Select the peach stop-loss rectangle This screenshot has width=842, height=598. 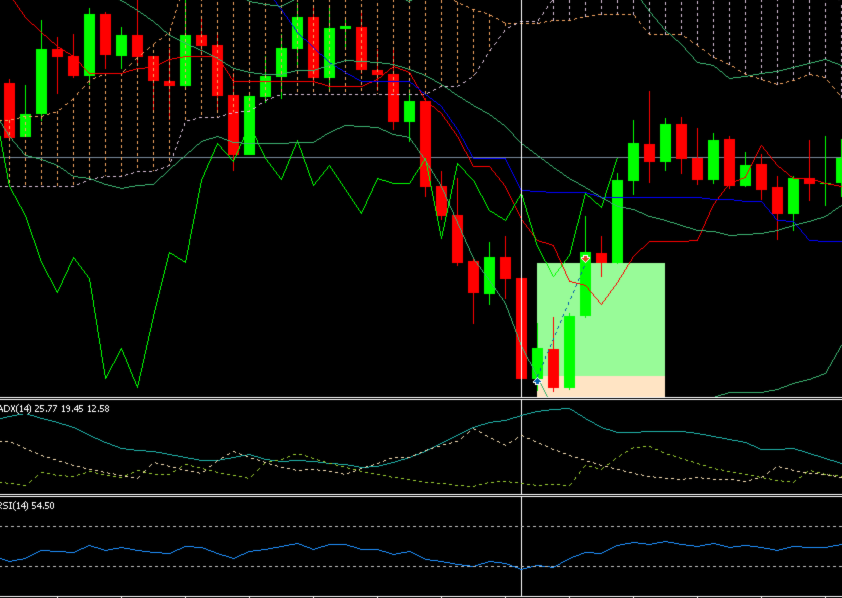[x=601, y=386]
